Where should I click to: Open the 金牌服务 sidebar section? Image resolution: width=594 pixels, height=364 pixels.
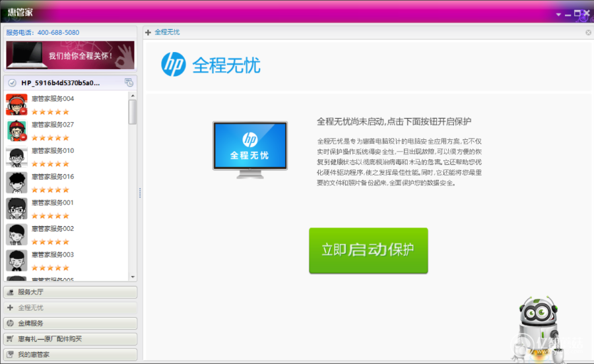(71, 323)
